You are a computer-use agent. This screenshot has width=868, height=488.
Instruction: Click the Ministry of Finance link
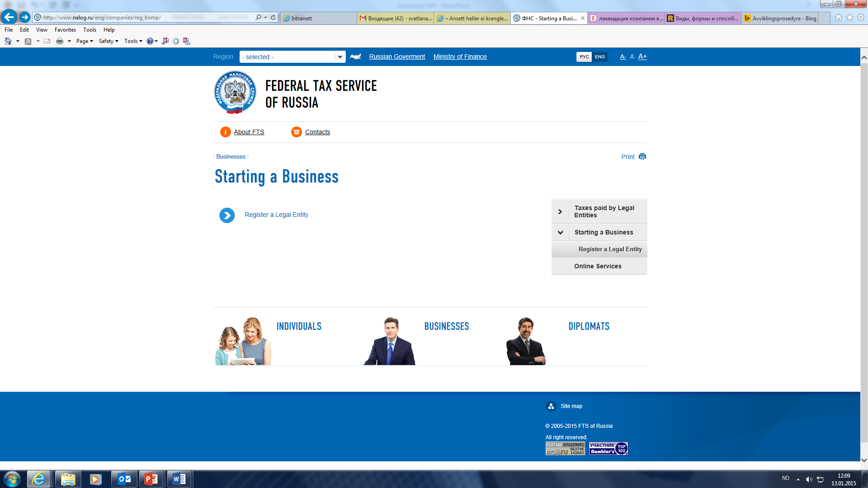pos(460,56)
